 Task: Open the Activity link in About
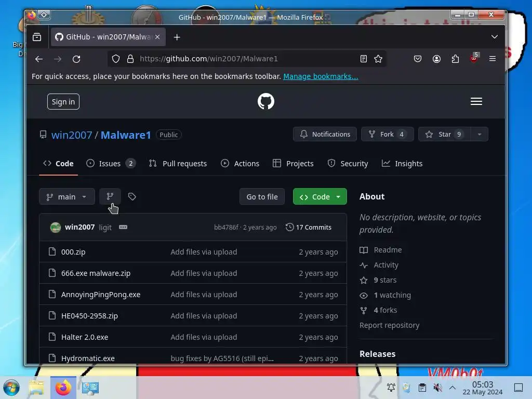379,264
